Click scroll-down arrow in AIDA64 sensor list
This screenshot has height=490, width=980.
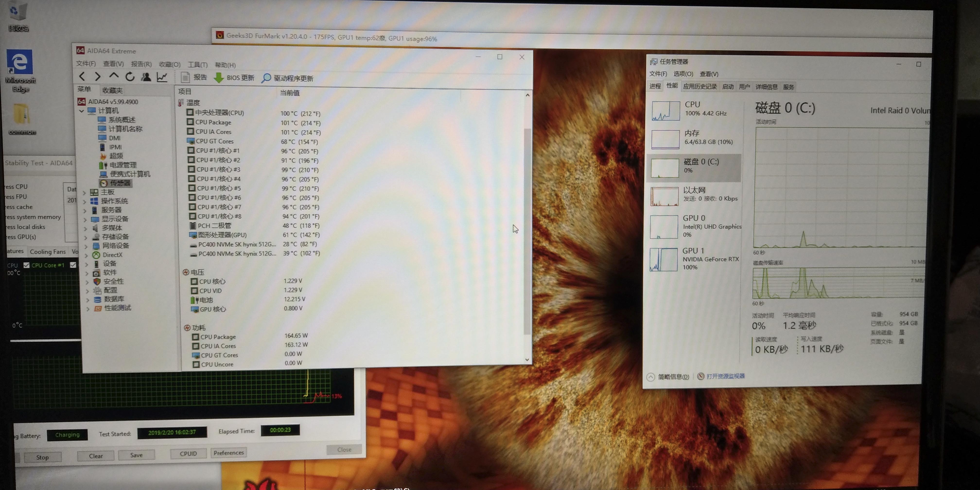527,359
